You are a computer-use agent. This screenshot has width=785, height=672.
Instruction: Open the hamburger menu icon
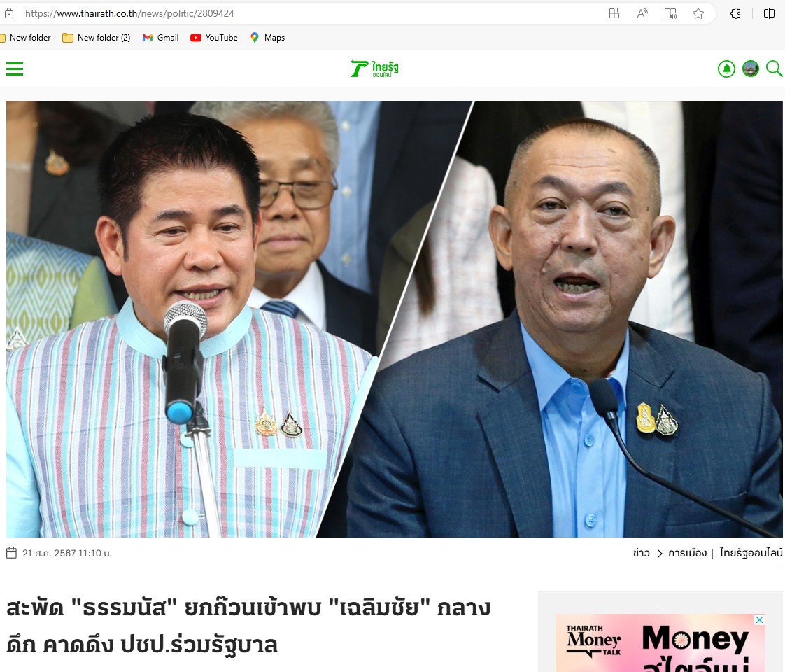point(15,69)
